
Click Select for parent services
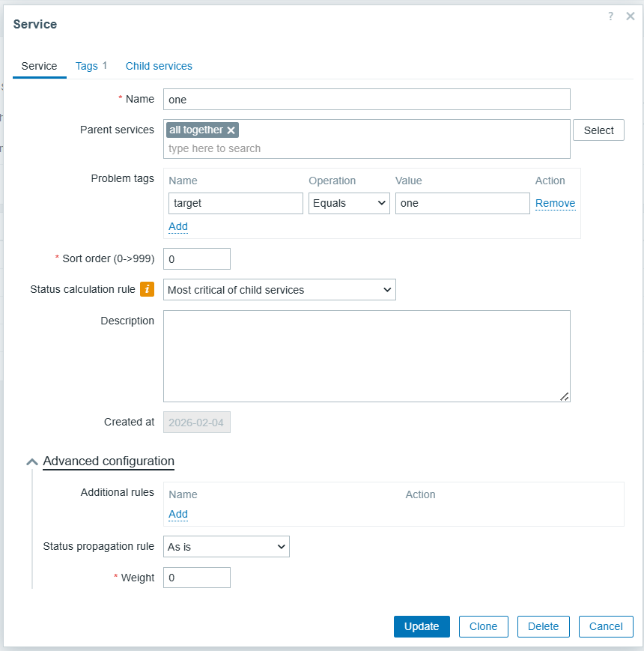pos(598,130)
